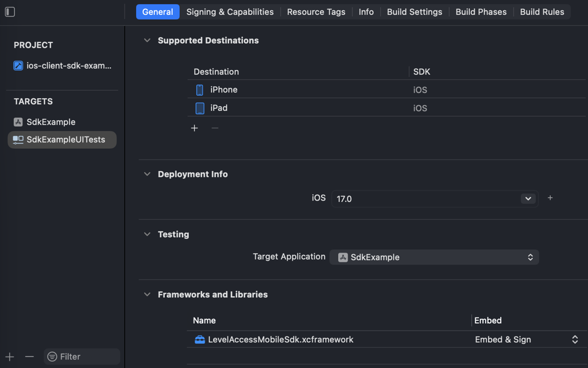
Task: Select the iPhone destination row
Action: point(386,90)
